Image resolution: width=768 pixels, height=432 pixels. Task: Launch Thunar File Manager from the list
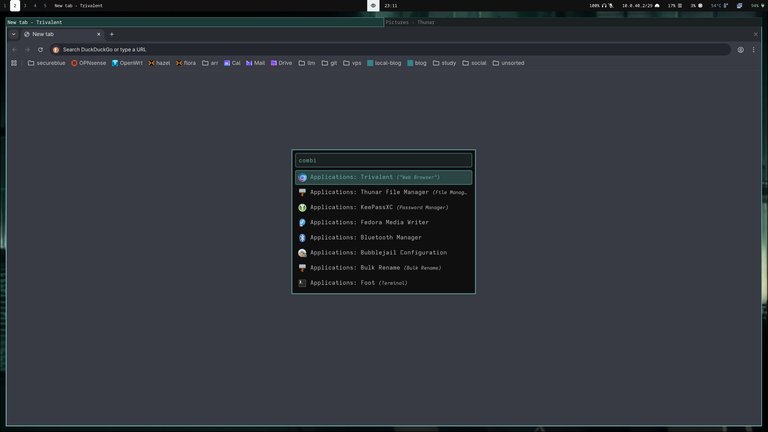[x=384, y=192]
